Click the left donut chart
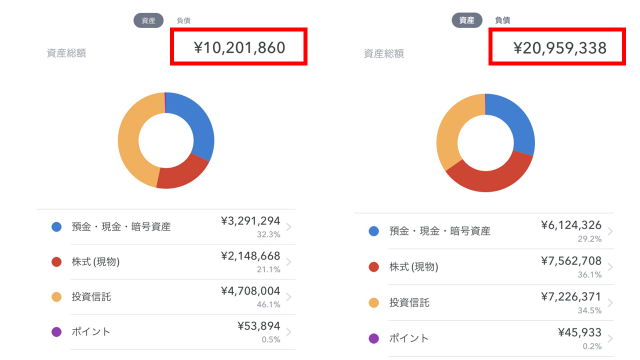This screenshot has width=640, height=360. click(x=166, y=140)
